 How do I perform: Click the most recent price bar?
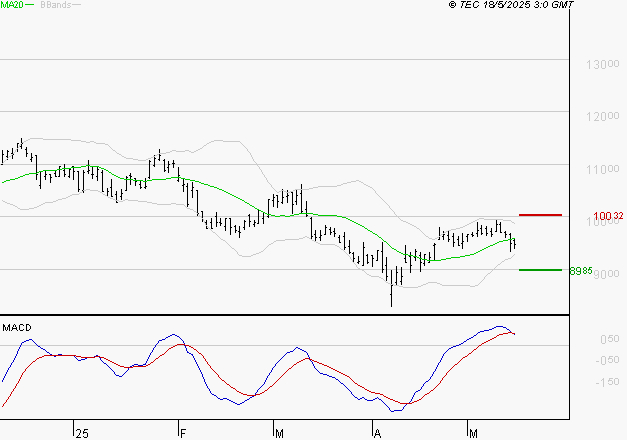coord(513,243)
